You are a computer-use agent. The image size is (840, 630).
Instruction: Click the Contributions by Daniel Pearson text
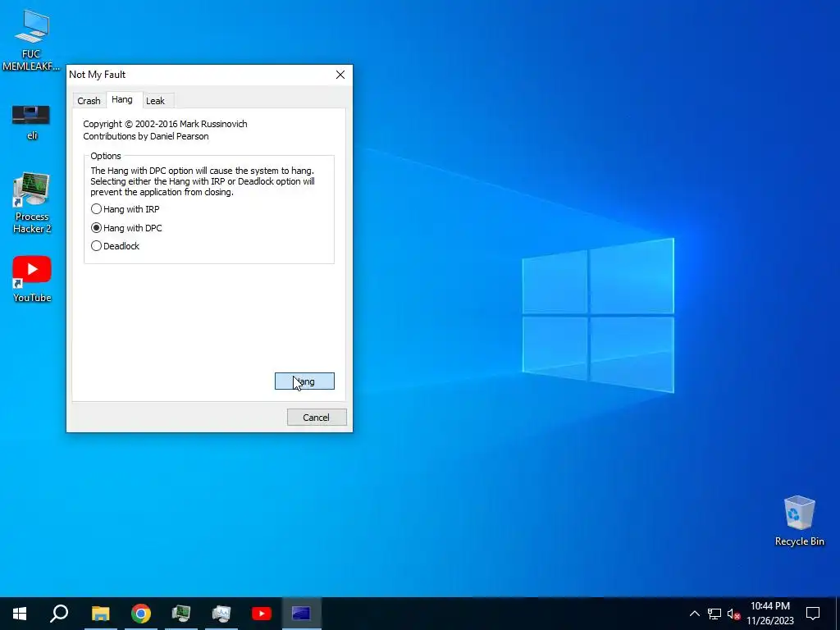click(x=146, y=136)
